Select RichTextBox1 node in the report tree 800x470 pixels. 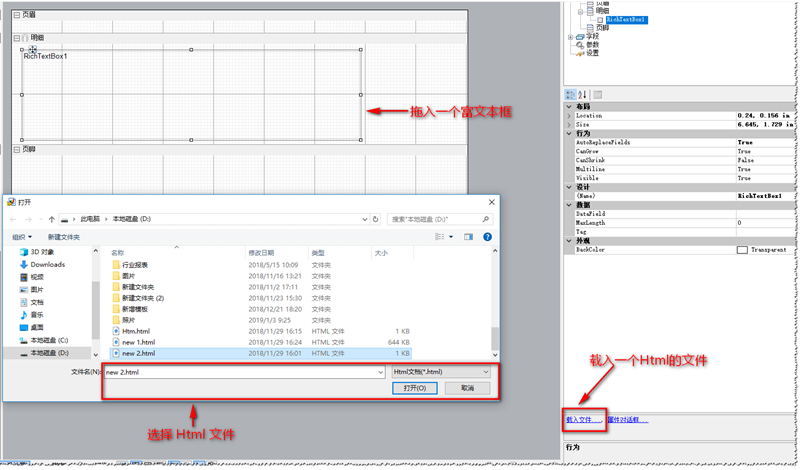[625, 19]
